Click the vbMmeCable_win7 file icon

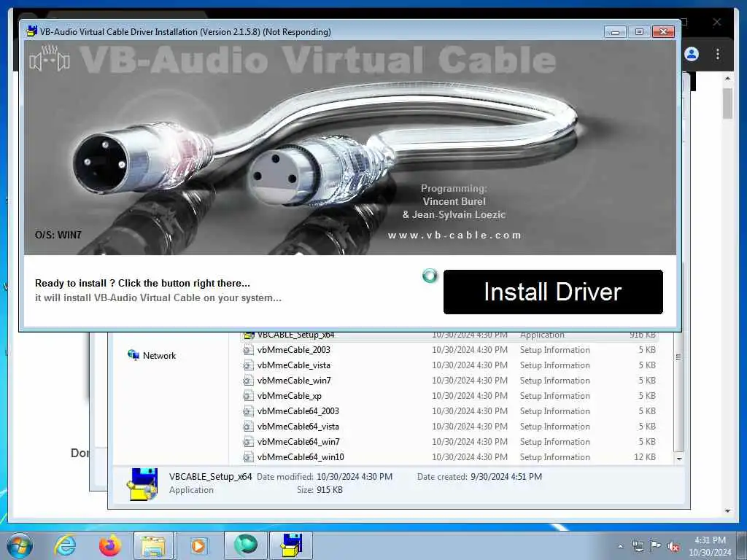pos(248,381)
